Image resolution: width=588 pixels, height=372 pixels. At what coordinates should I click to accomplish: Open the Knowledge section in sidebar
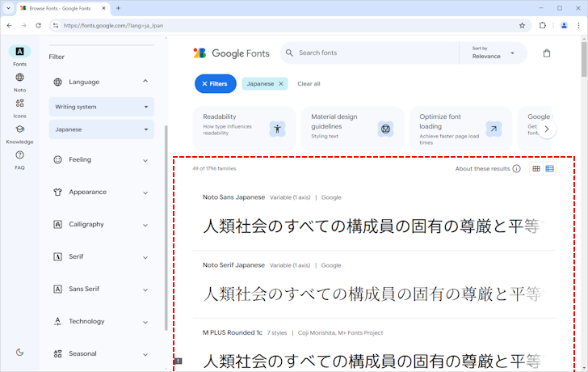[x=19, y=133]
